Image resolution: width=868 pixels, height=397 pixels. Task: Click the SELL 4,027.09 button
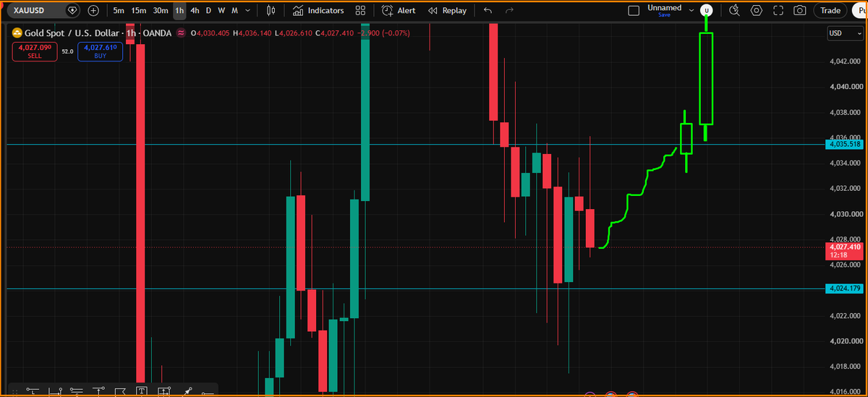[x=35, y=51]
